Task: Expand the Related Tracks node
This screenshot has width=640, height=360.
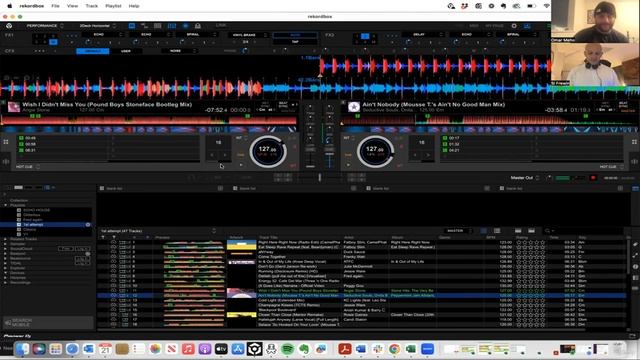Action: coord(6,239)
